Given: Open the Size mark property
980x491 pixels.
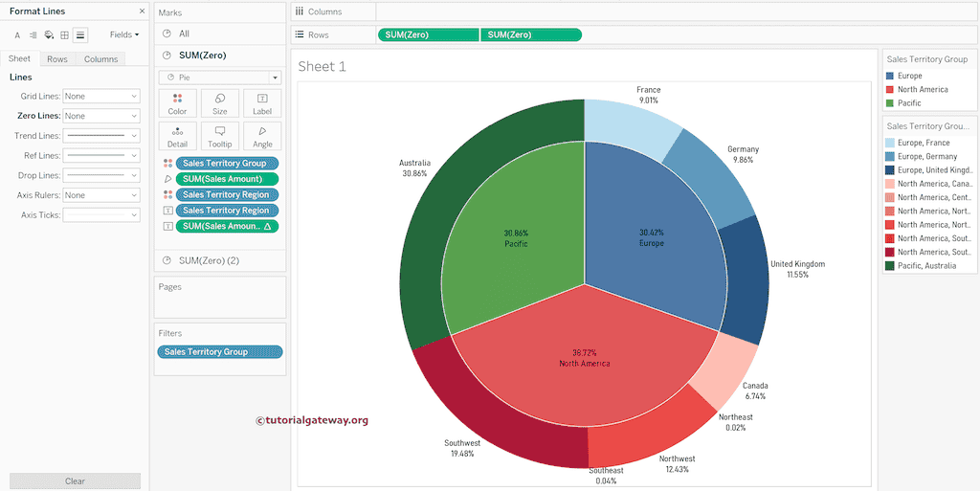Looking at the screenshot, I should point(220,103).
